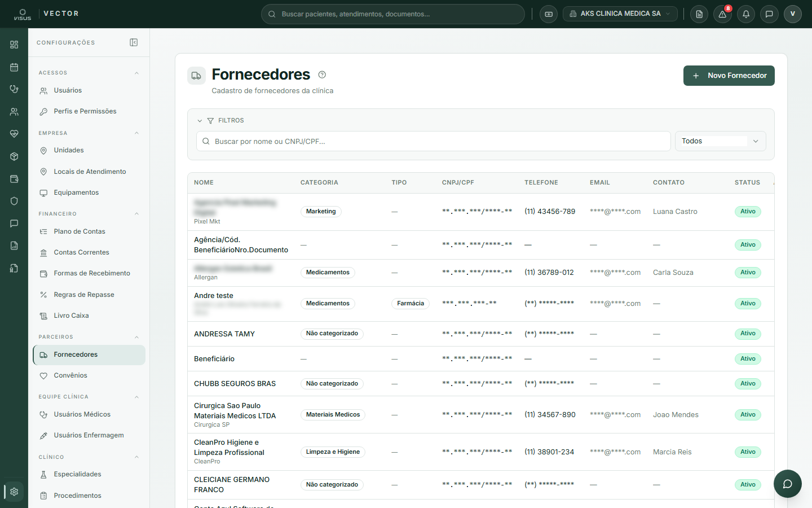Screen dimensions: 812x508
Task: Click the CATEGORIA column header
Action: [x=319, y=182]
